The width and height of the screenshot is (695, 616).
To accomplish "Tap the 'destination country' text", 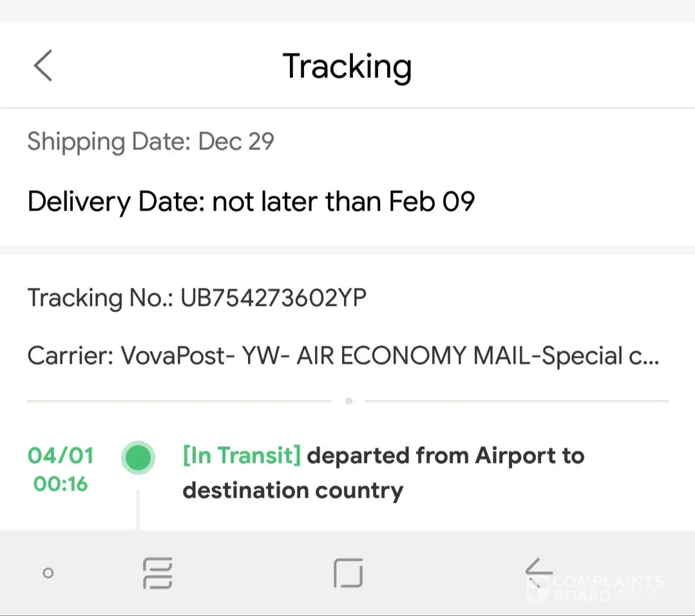I will tap(292, 490).
